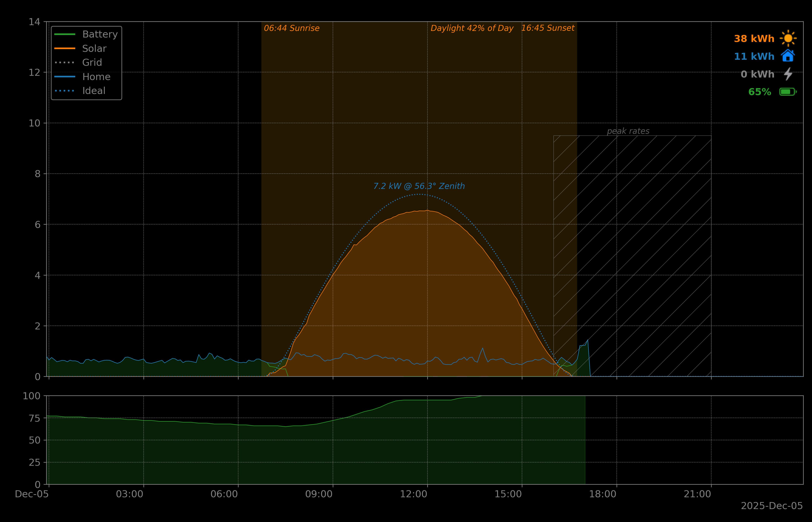Screen dimensions: 812x522
Task: Click the green battery icon
Action: coord(788,92)
